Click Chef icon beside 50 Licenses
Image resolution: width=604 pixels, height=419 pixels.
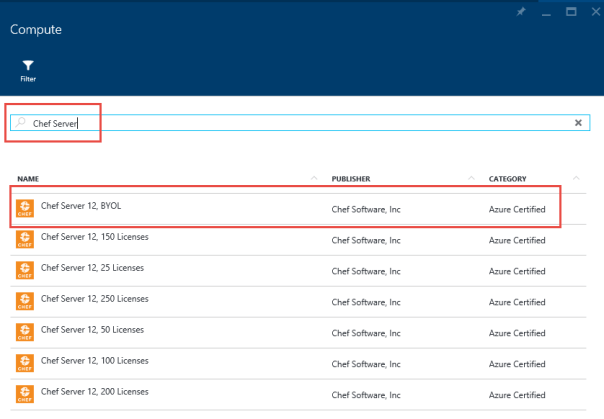[x=25, y=330]
